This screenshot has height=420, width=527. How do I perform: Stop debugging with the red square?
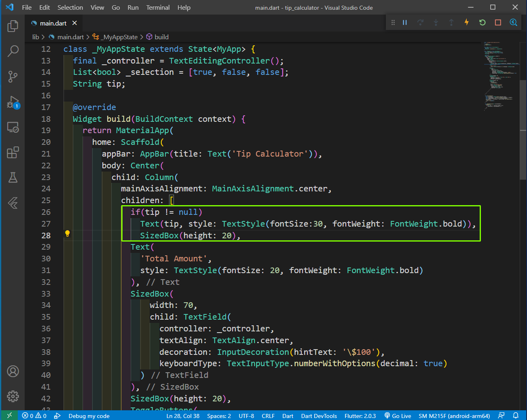(x=498, y=22)
